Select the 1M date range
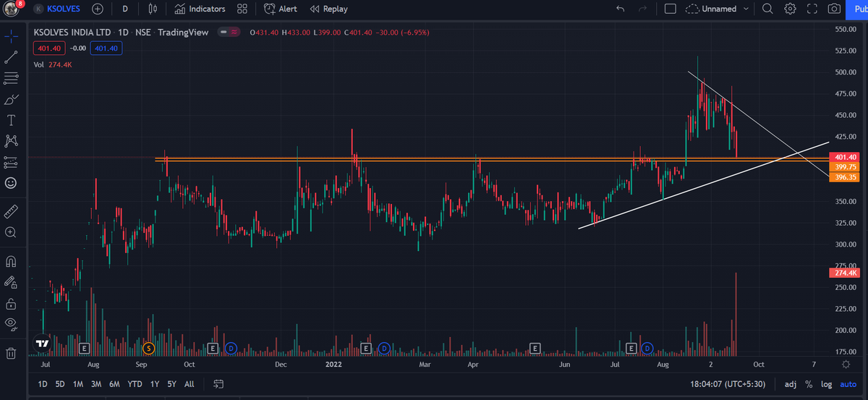Screen dimensions: 868x400 click(78, 384)
